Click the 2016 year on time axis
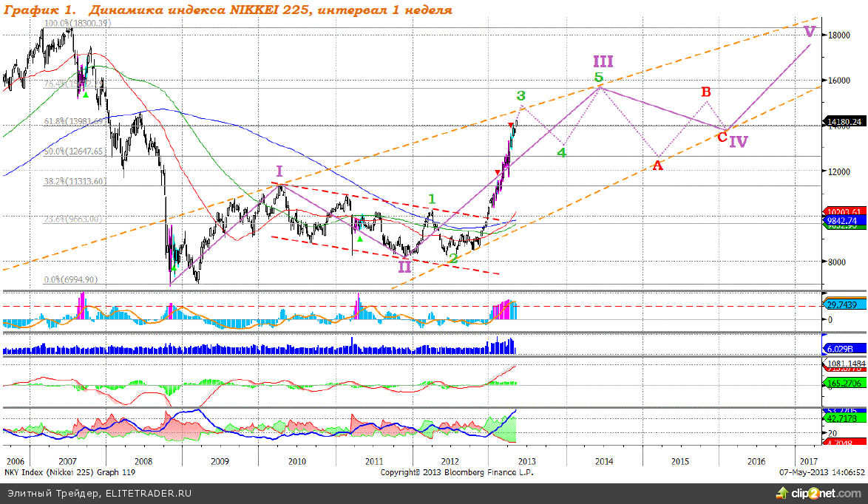Screen dimensions: 868x504 756,461
